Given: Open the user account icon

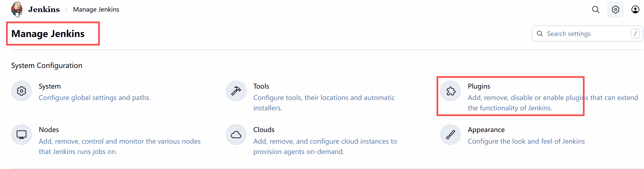Looking at the screenshot, I should (x=635, y=9).
